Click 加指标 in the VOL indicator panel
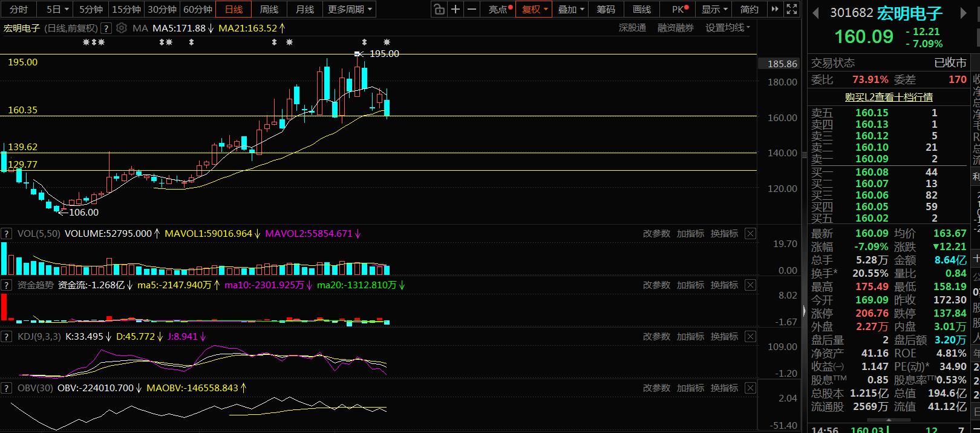This screenshot has width=980, height=433. pyautogui.click(x=690, y=234)
